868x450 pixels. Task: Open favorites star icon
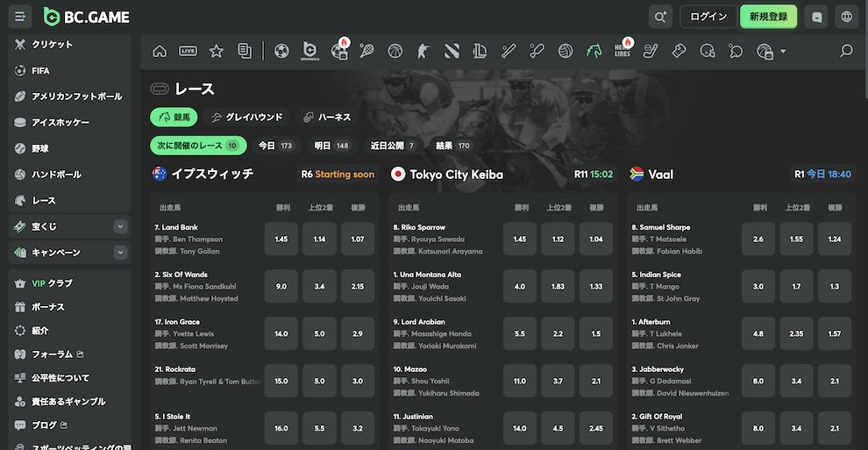(217, 51)
